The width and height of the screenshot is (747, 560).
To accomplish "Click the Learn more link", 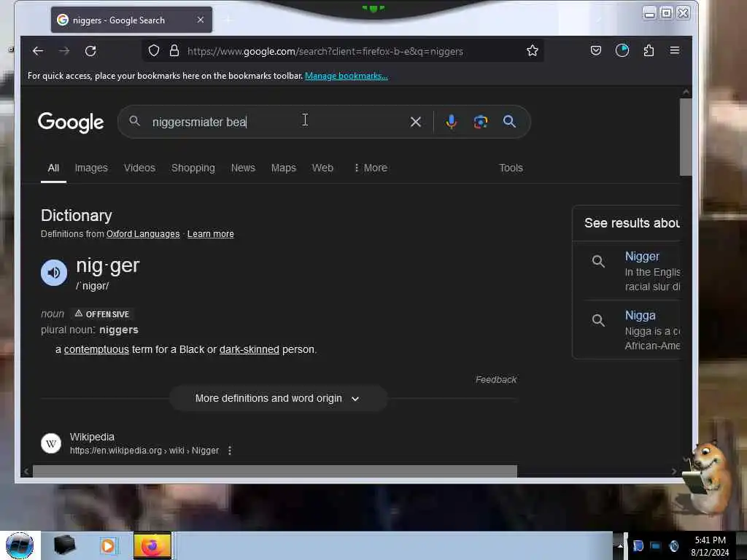I will [211, 234].
